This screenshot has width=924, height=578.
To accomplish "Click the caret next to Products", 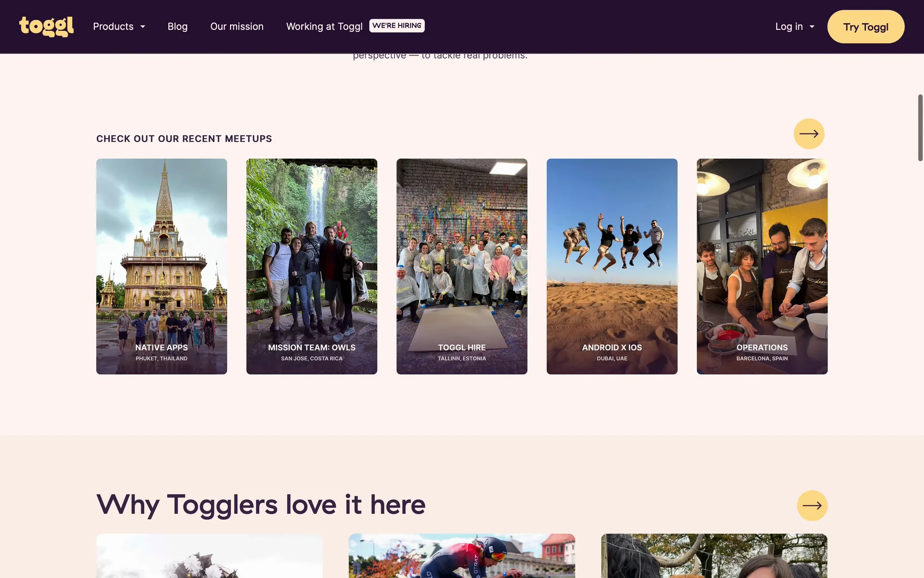I will click(143, 27).
